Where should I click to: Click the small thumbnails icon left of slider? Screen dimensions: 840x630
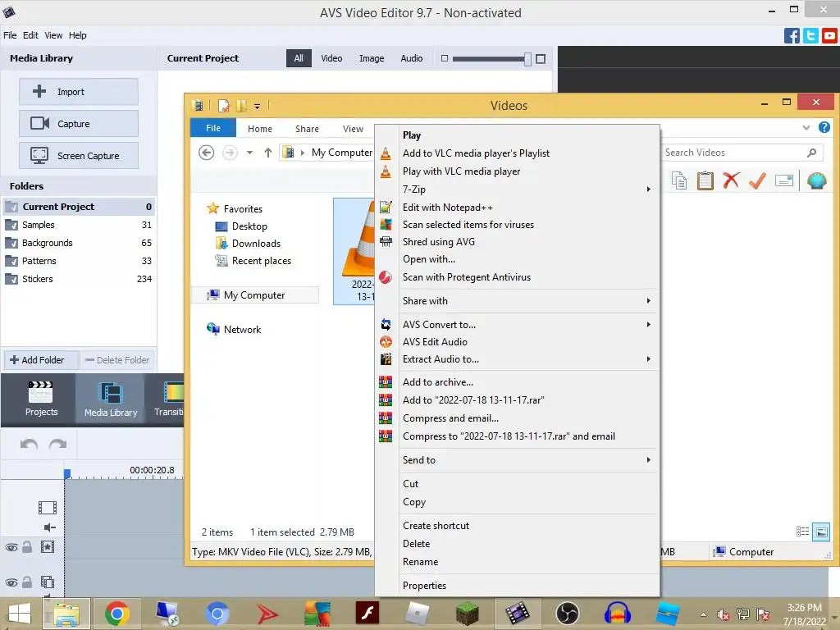444,58
